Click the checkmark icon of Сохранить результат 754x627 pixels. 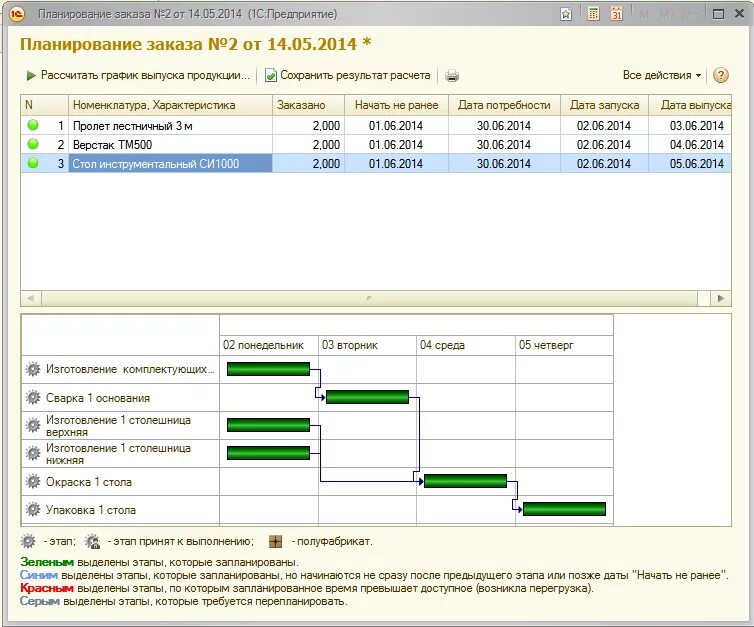tap(271, 75)
